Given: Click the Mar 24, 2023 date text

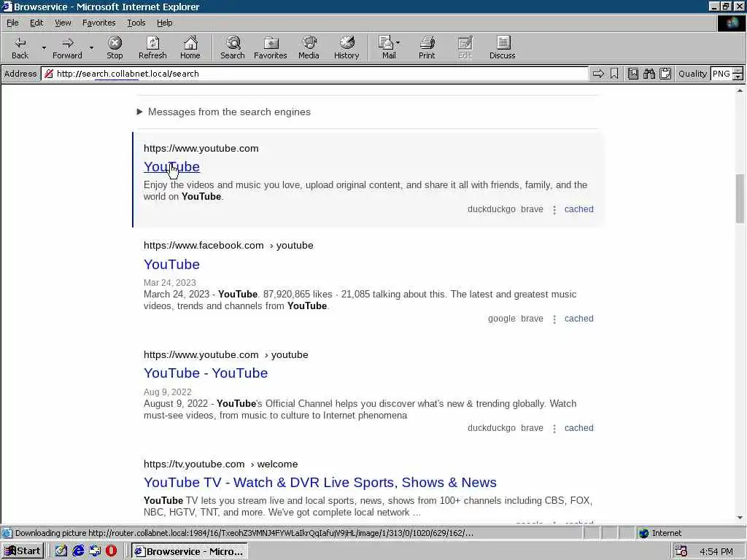Looking at the screenshot, I should pos(169,282).
